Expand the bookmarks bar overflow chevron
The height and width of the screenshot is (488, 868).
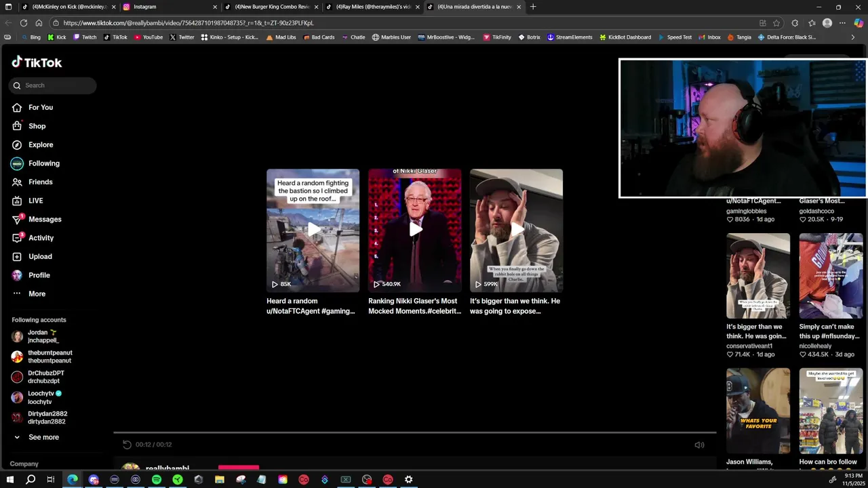click(x=853, y=37)
